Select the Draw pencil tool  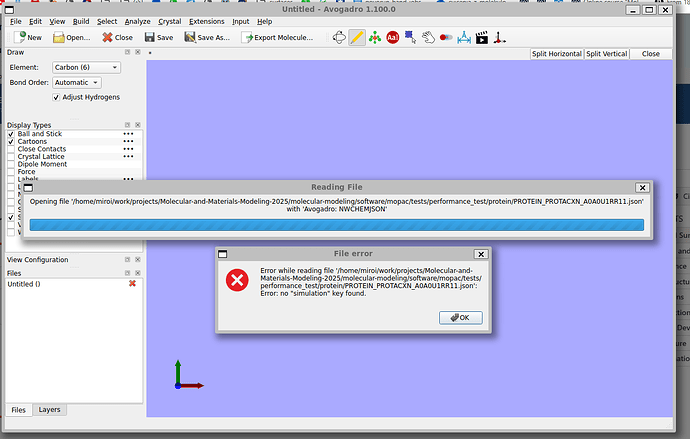coord(357,38)
